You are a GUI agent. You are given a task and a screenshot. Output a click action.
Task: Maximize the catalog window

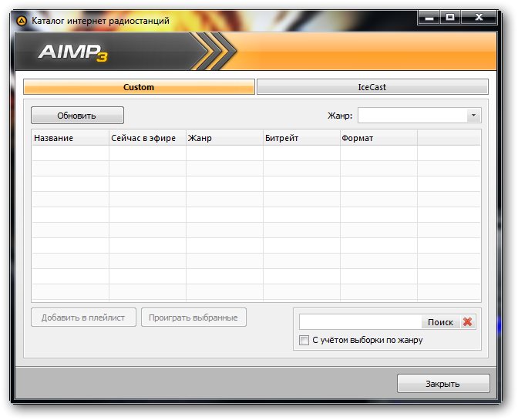tap(449, 17)
